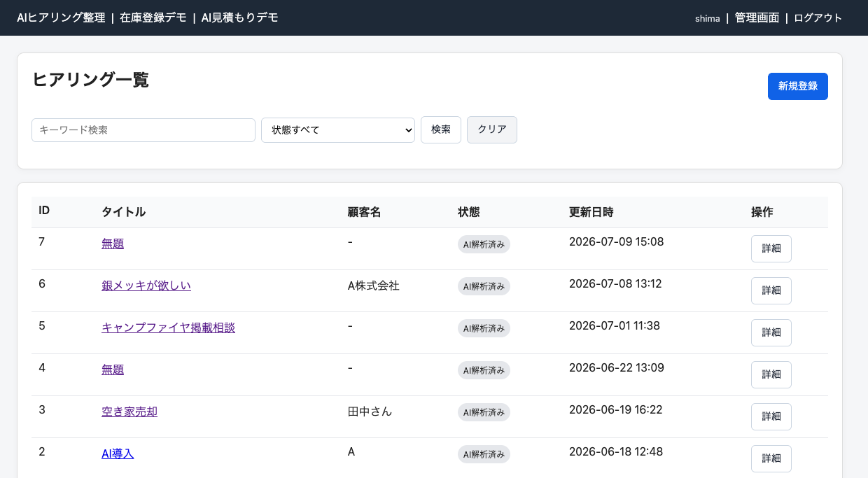Click AI解析済み badge in 空き家売却 row
Image resolution: width=868 pixels, height=478 pixels.
point(484,412)
